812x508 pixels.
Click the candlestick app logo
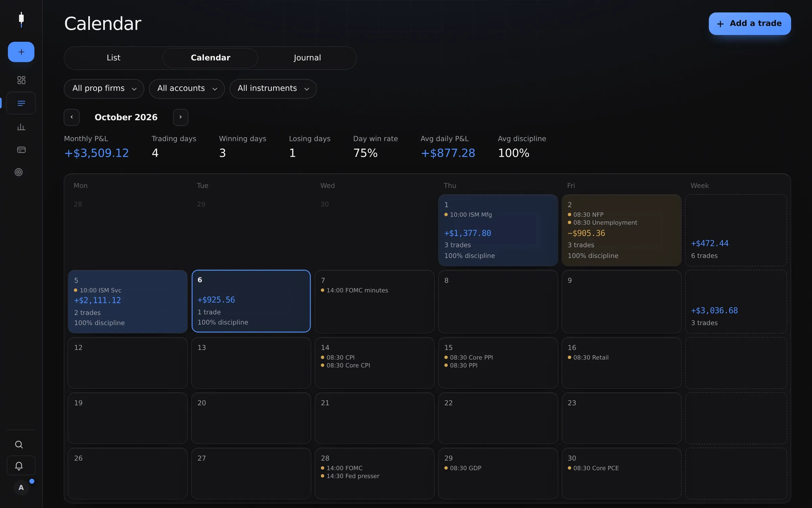pyautogui.click(x=21, y=20)
